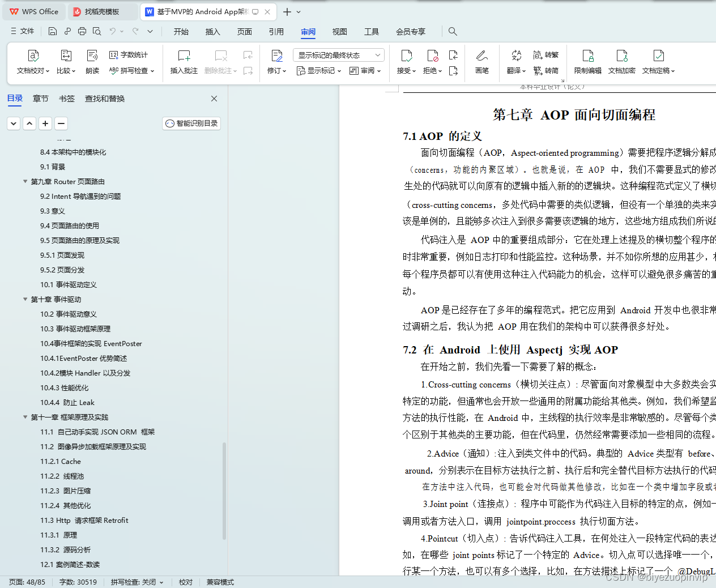Screen dimensions: 716x588
Task: Open the markup display state dropdown
Action: click(339, 55)
